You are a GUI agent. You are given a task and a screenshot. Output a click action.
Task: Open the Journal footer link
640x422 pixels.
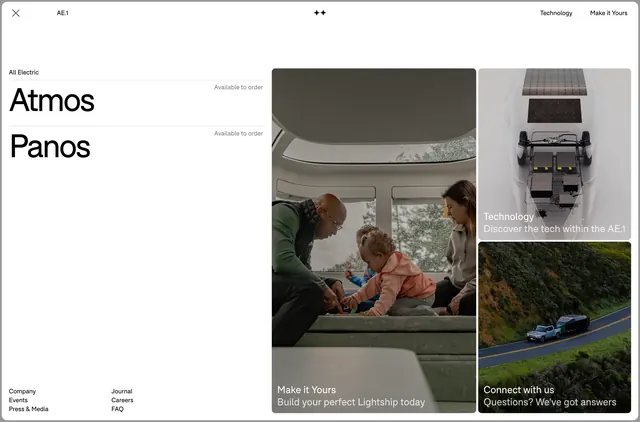pyautogui.click(x=122, y=391)
